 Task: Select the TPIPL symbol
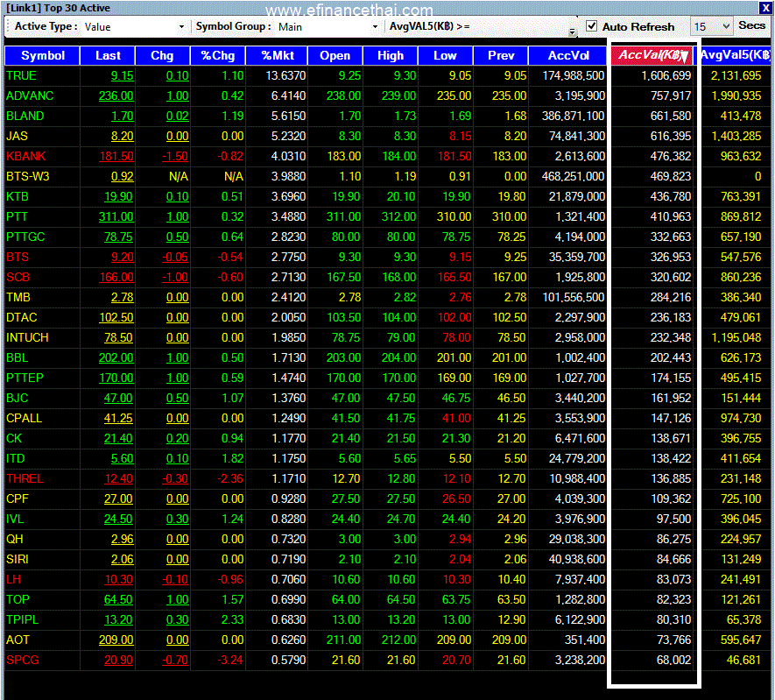click(22, 619)
